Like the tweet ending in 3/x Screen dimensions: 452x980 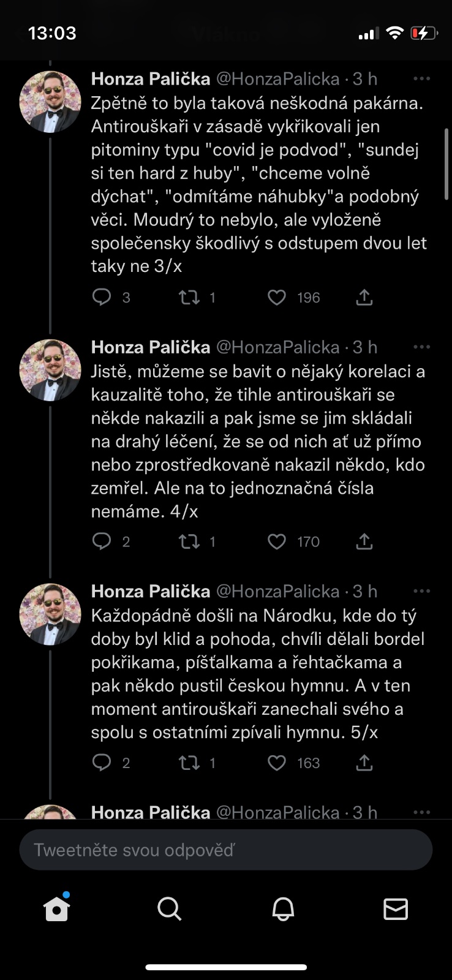[x=277, y=298]
